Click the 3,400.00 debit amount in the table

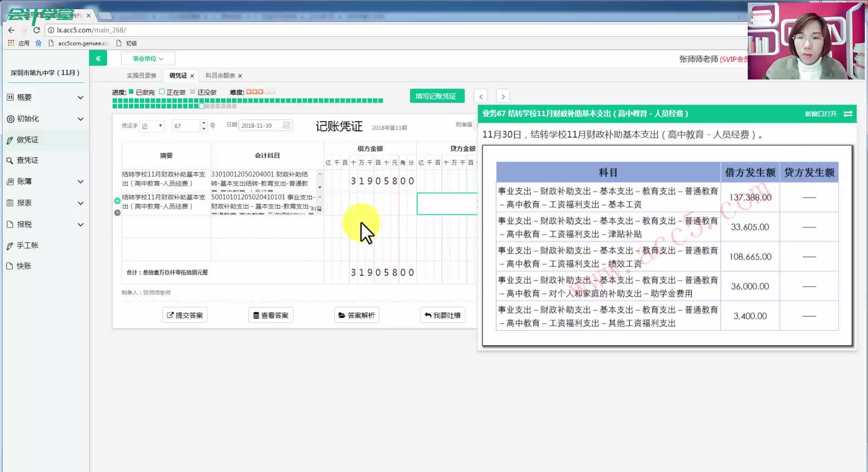pyautogui.click(x=750, y=316)
